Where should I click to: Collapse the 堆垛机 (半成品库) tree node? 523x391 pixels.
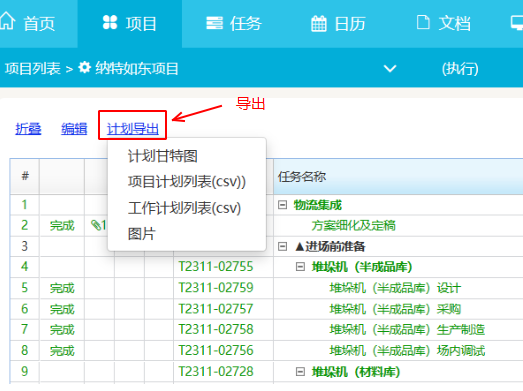click(300, 267)
